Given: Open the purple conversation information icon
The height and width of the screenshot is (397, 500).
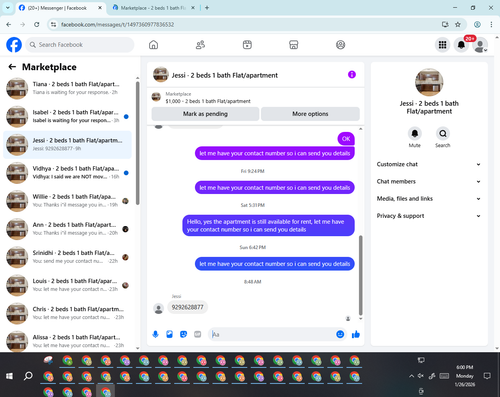Looking at the screenshot, I should (x=352, y=75).
